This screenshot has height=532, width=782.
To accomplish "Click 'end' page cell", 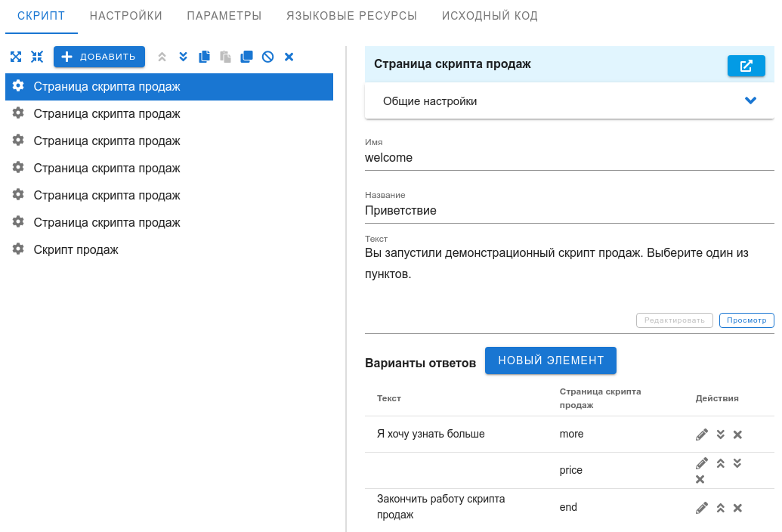I will point(568,507).
